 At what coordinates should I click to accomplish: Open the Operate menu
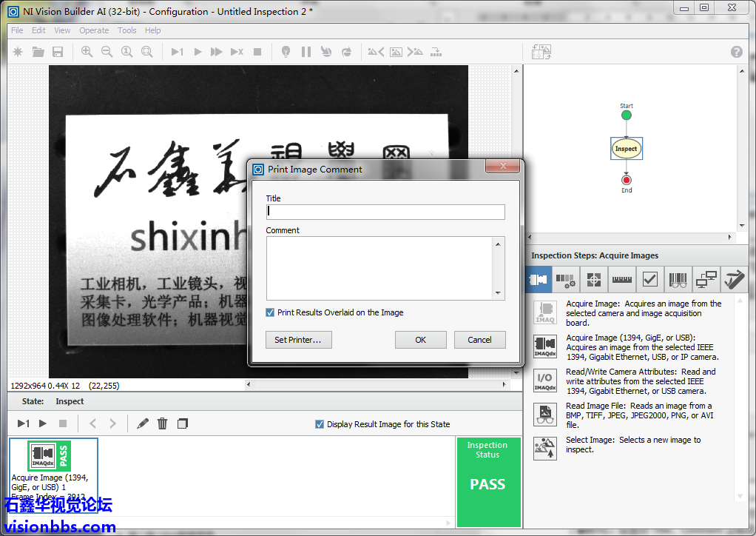[94, 30]
